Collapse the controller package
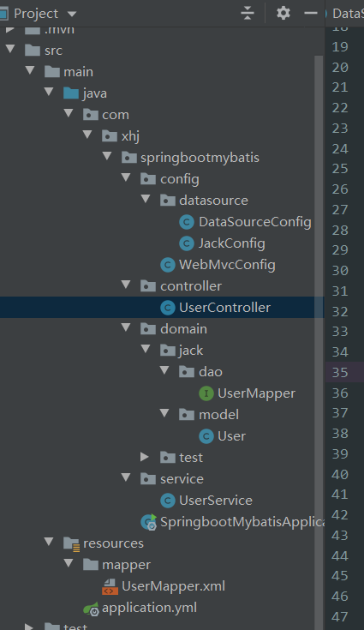 [x=126, y=285]
